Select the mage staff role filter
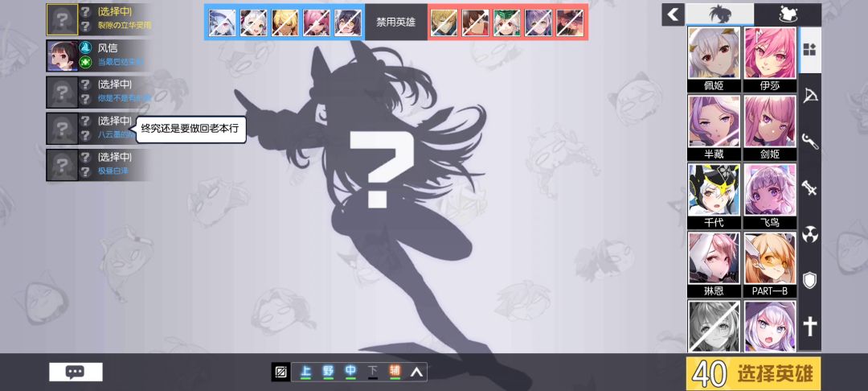Image resolution: width=868 pixels, height=391 pixels. [x=810, y=142]
